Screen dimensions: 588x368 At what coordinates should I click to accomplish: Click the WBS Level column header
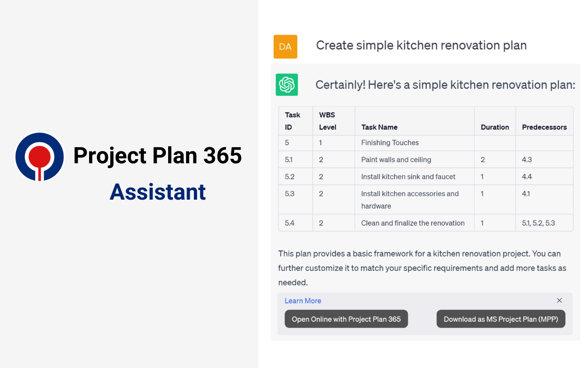327,121
